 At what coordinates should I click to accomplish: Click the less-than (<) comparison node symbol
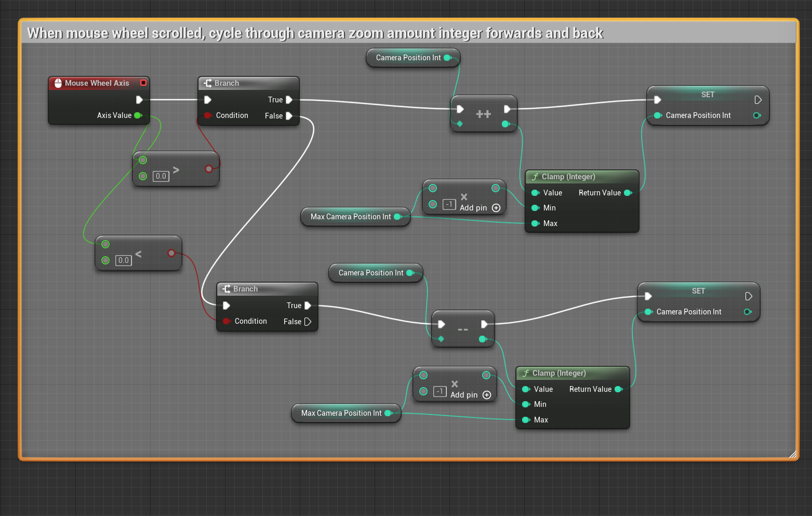tap(138, 254)
